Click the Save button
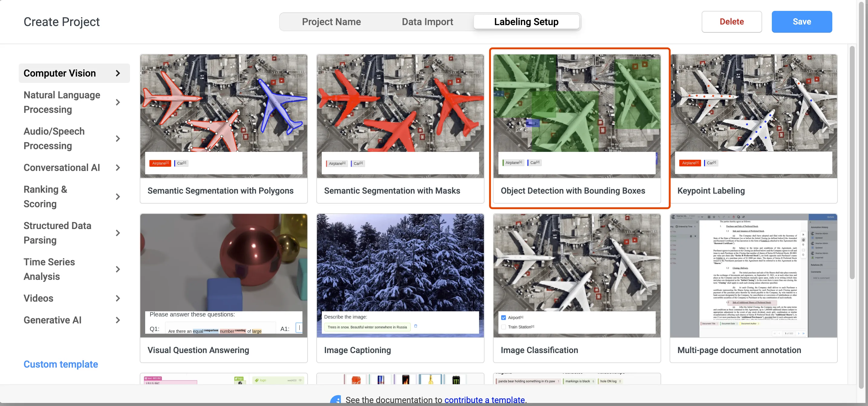868x406 pixels. click(801, 21)
